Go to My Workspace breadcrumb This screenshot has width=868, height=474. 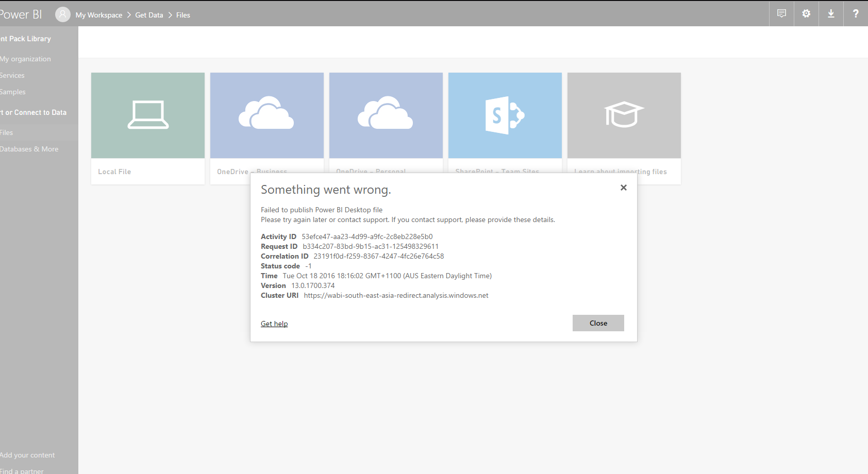tap(99, 15)
